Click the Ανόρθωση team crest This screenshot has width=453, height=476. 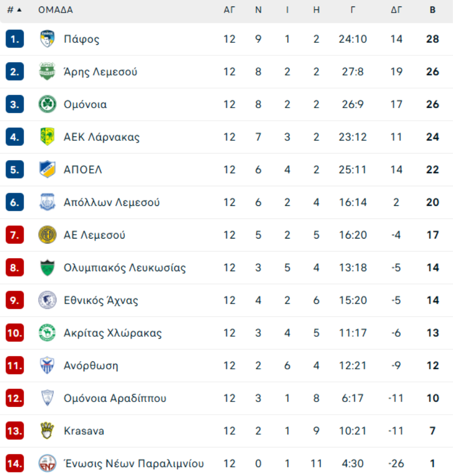(x=47, y=365)
